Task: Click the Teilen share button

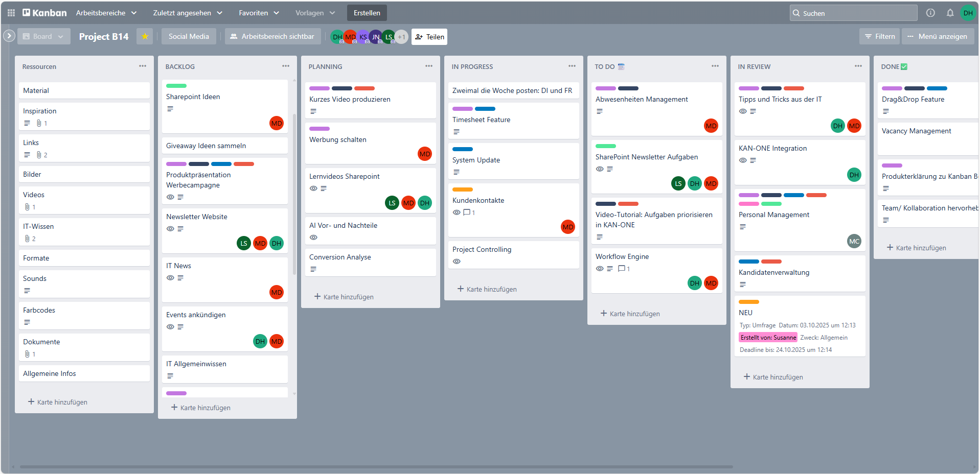Action: pos(429,37)
